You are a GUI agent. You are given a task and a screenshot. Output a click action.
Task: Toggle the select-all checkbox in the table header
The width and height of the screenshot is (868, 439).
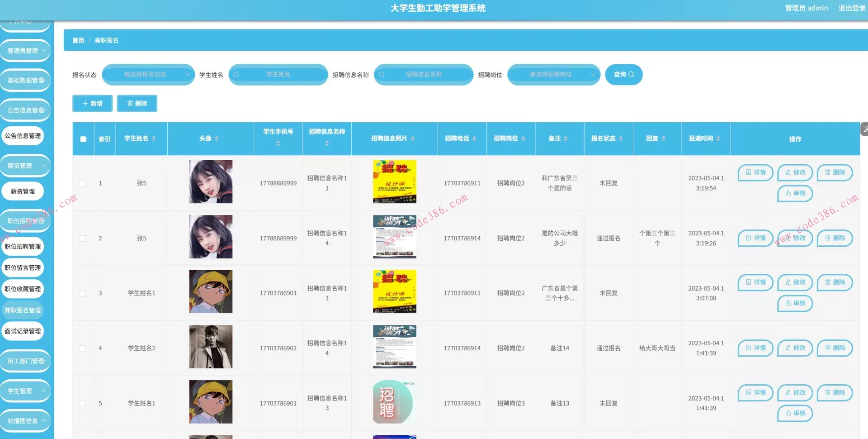point(83,139)
